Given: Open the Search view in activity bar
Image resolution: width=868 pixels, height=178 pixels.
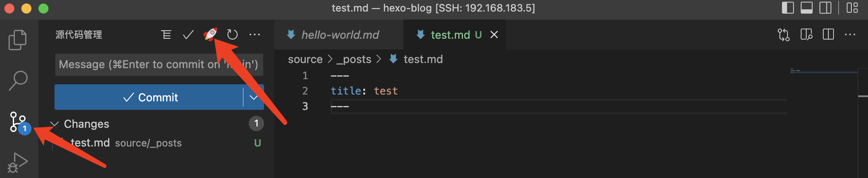Looking at the screenshot, I should (x=18, y=80).
